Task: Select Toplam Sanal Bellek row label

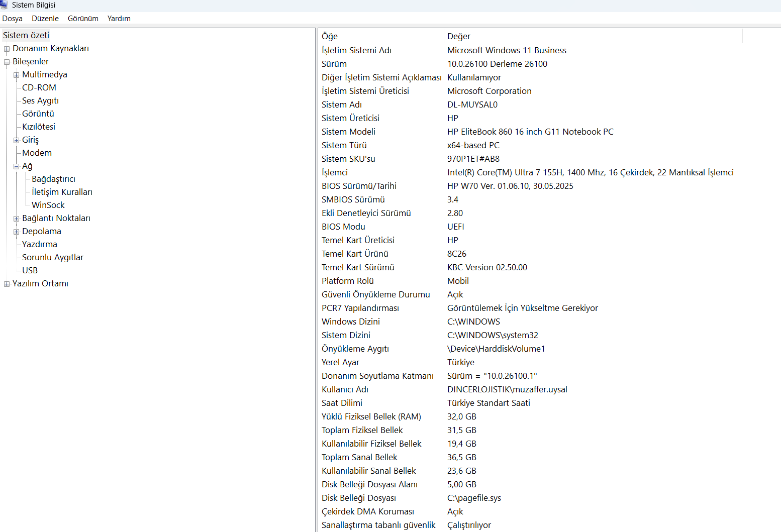Action: 359,457
